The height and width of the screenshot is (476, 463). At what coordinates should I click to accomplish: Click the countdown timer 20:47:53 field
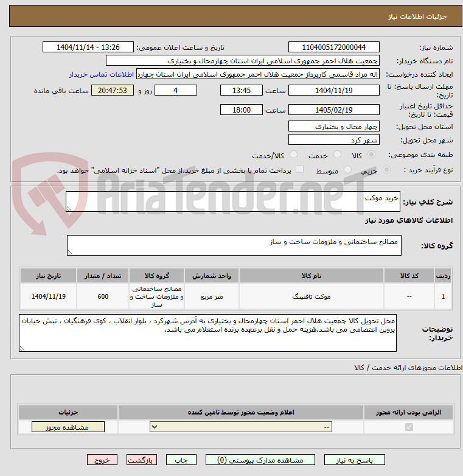[x=113, y=91]
